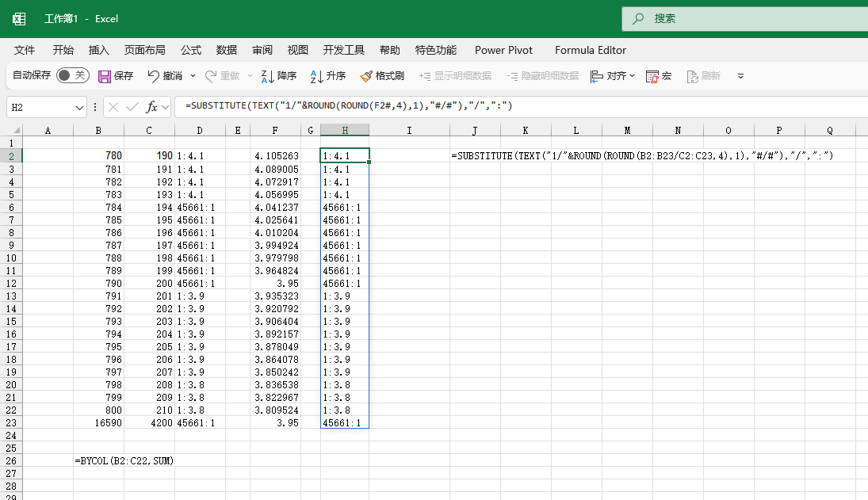Open the Name Box dropdown arrow
The height and width of the screenshot is (500, 868).
[x=79, y=107]
